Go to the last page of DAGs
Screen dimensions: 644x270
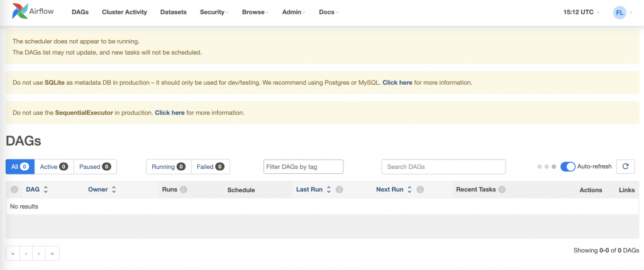(52, 254)
